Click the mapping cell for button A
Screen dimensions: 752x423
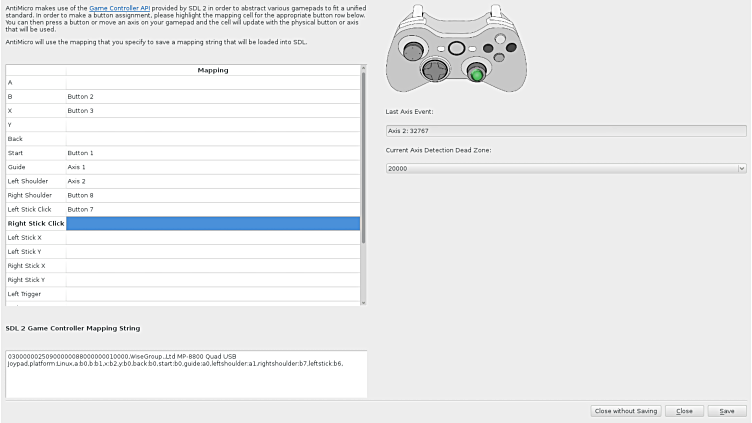213,82
